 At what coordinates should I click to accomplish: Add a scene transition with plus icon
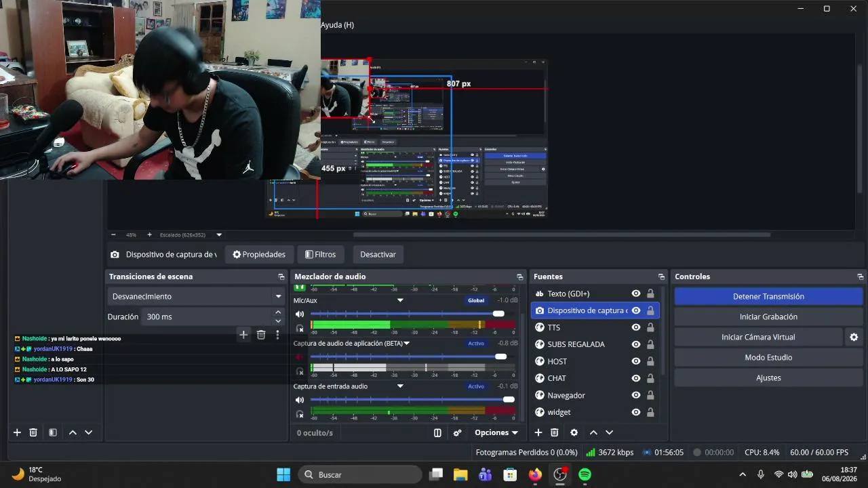[243, 334]
